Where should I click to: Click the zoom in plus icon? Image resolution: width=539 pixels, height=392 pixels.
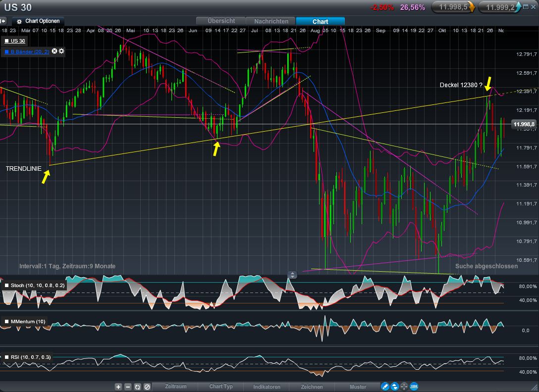coord(118,387)
